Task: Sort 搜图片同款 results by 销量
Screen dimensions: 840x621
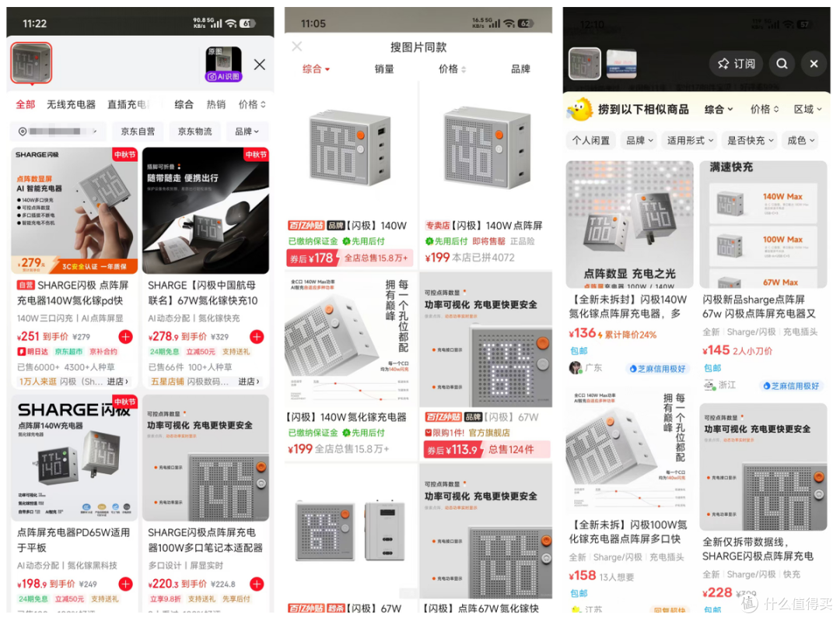Action: 384,69
